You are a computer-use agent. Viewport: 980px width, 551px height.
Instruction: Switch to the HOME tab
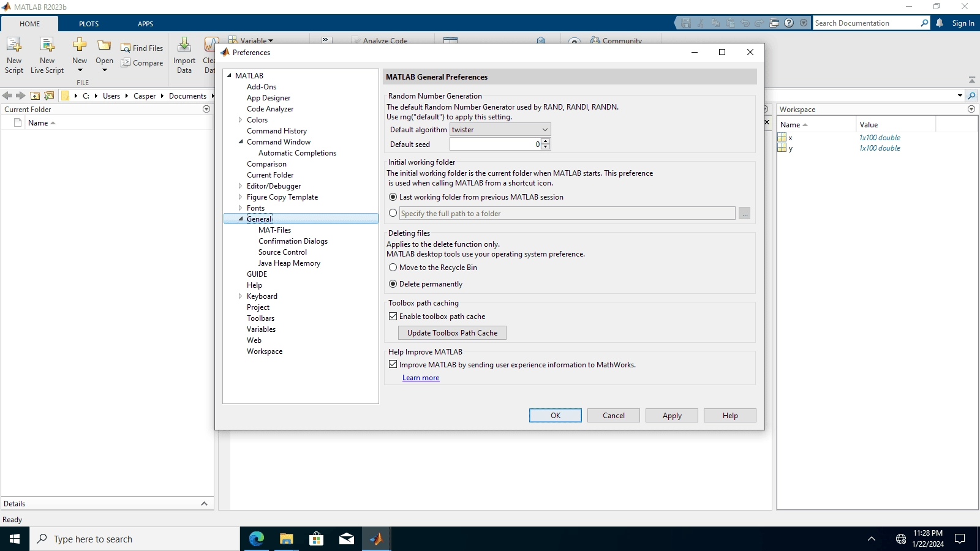29,24
